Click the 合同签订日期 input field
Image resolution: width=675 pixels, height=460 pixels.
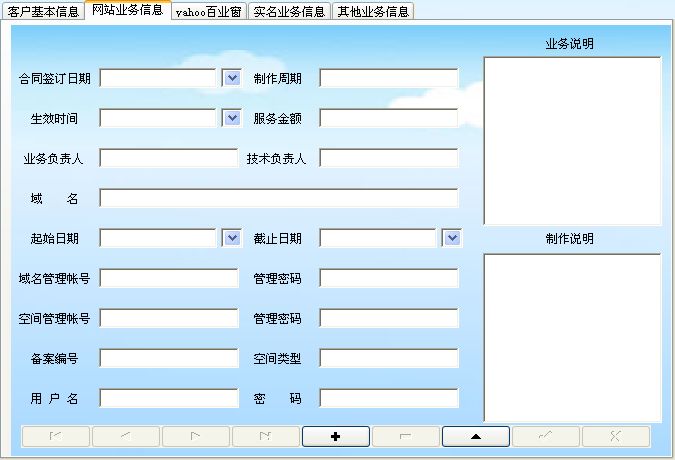point(158,78)
